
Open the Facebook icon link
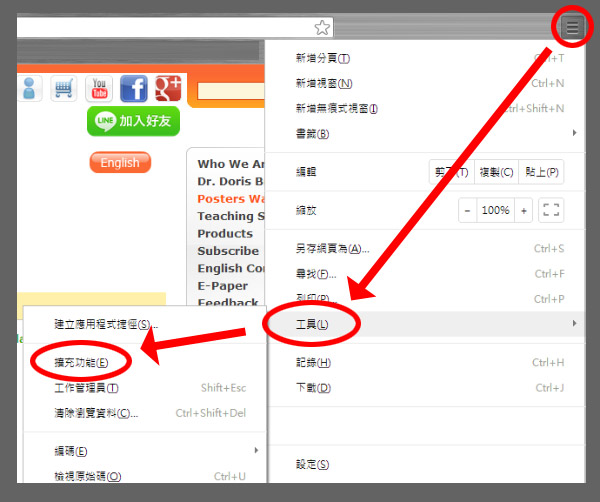pyautogui.click(x=134, y=88)
